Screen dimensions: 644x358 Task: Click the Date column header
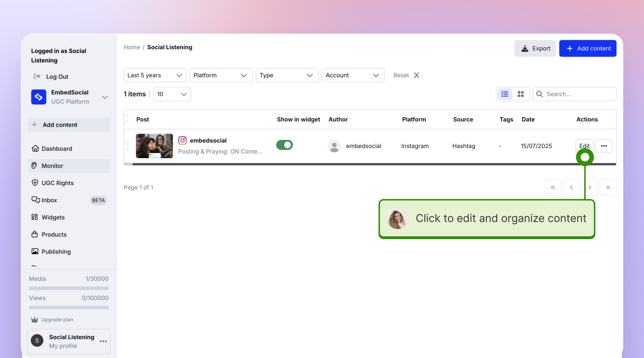point(528,119)
